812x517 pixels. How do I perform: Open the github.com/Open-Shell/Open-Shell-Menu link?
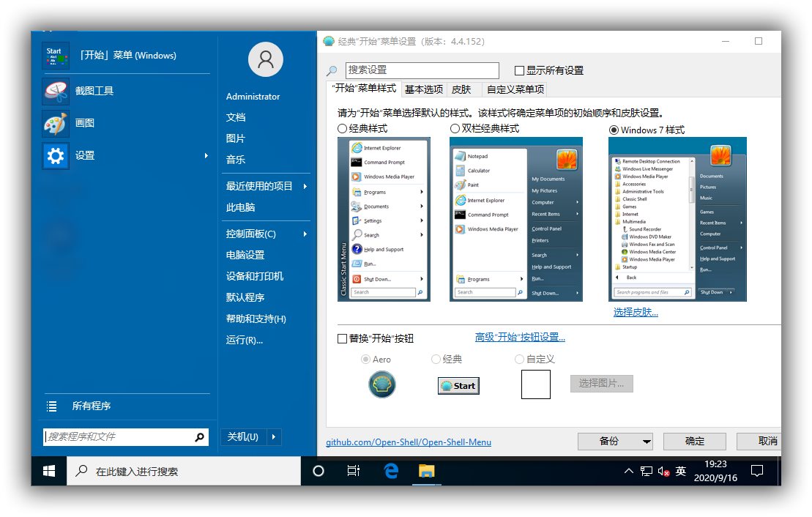[409, 442]
